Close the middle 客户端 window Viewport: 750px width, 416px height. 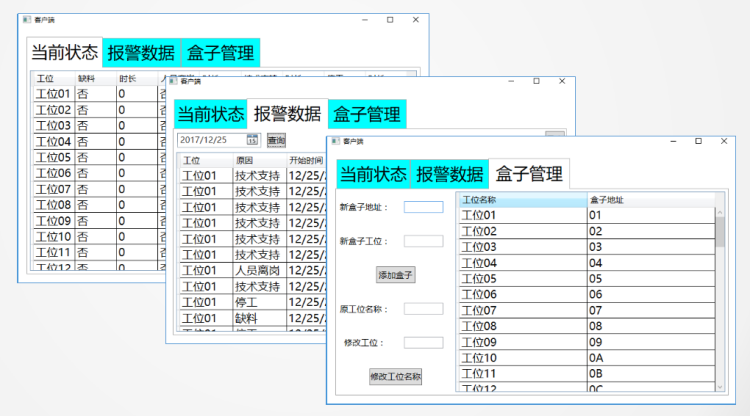(x=562, y=81)
